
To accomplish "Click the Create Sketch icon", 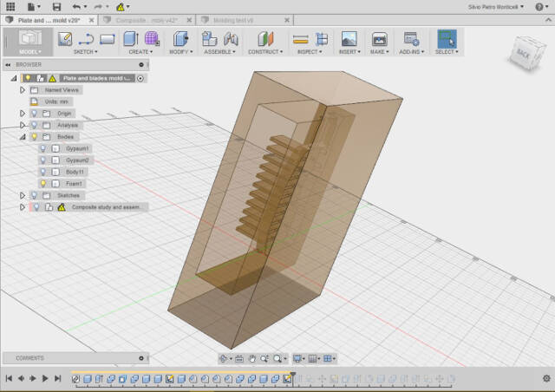I will [x=65, y=39].
